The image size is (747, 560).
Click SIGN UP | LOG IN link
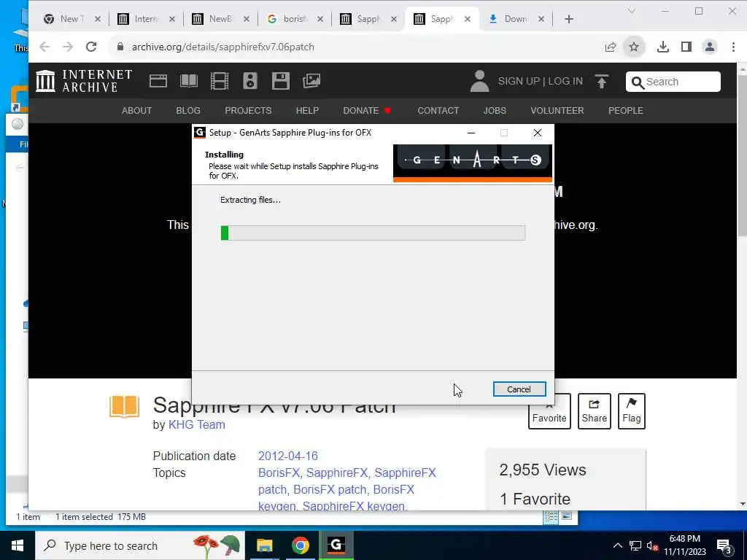pyautogui.click(x=541, y=81)
